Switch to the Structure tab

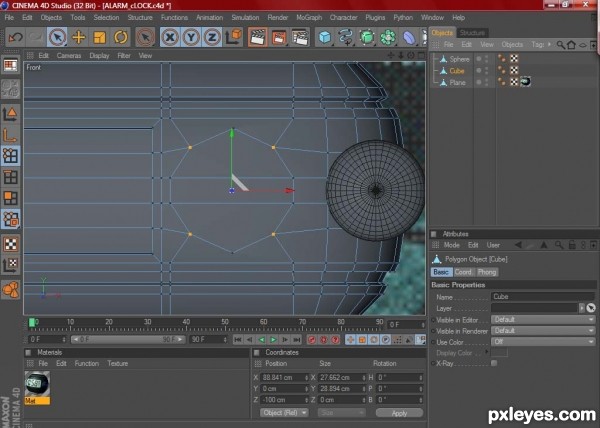(472, 33)
